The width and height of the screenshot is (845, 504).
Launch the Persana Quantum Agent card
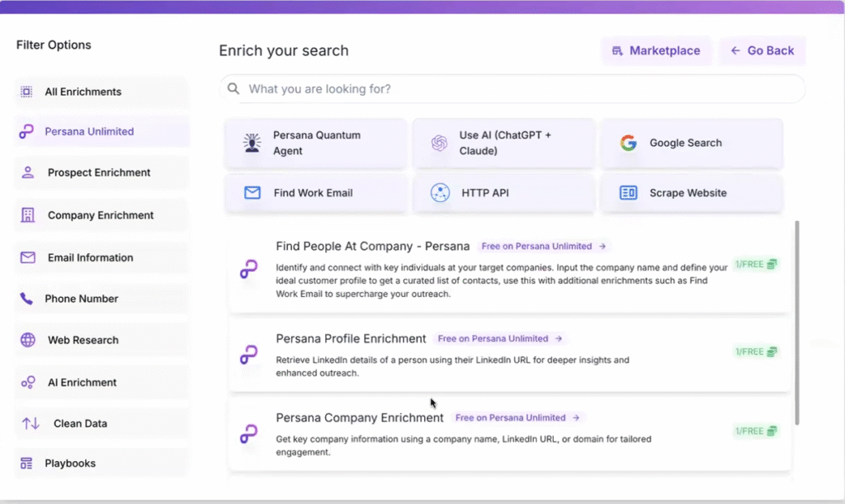pos(316,143)
